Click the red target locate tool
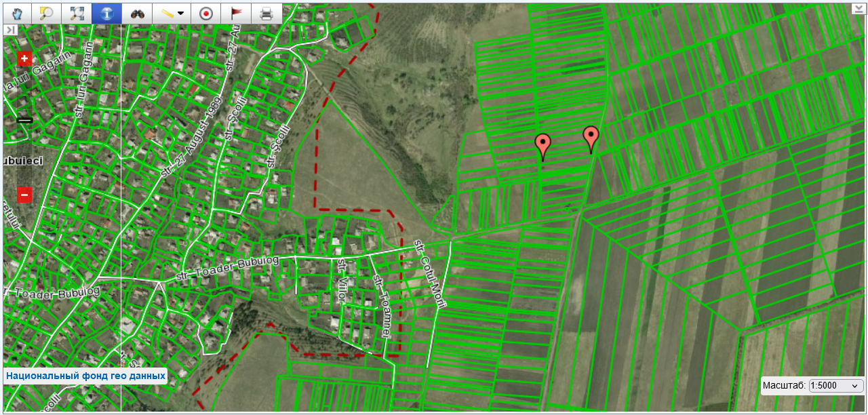This screenshot has width=868, height=415. [205, 14]
